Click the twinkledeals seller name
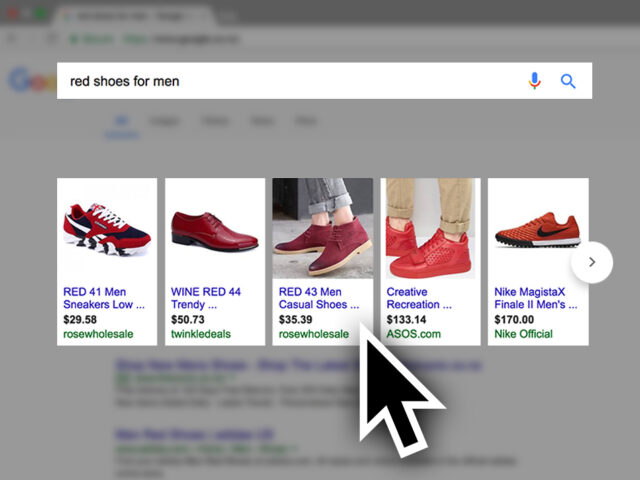640x480 pixels. (201, 334)
